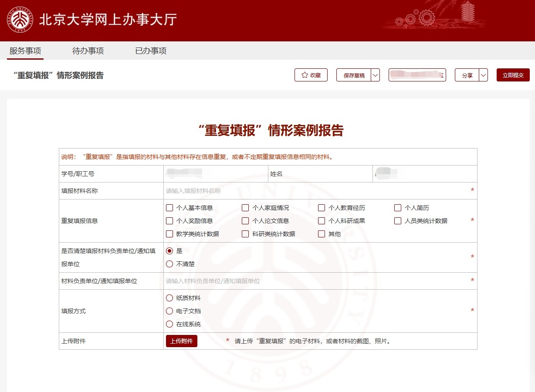Viewport: 535px width, 392px height.
Task: Expand the 分享 dropdown arrow
Action: coord(483,75)
